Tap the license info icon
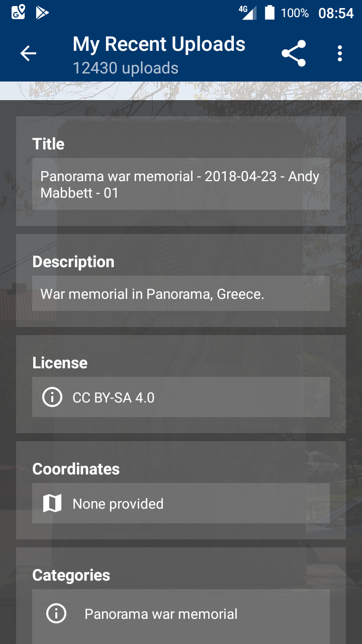This screenshot has height=644, width=362. [52, 397]
